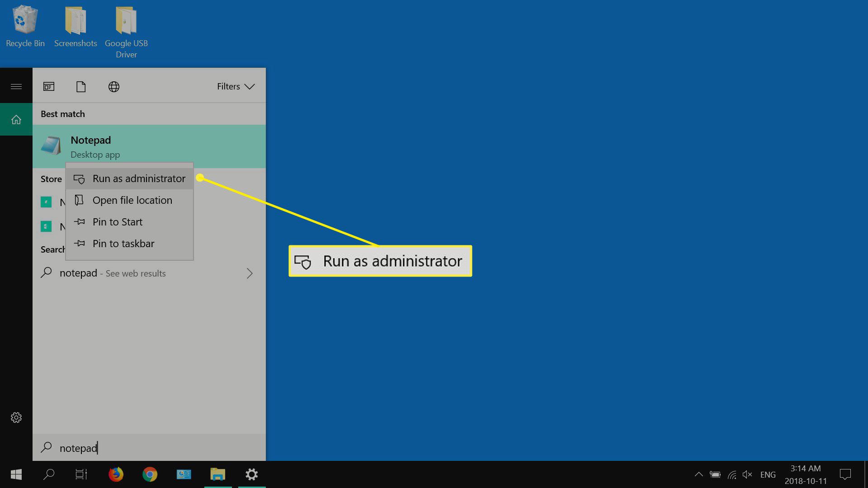The height and width of the screenshot is (488, 868).
Task: Click the Apps search filter icon
Action: 48,86
